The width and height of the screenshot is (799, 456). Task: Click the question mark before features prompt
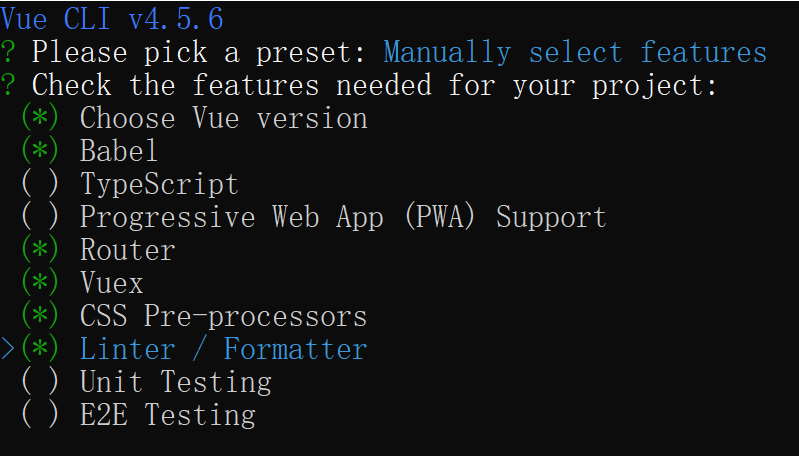pyautogui.click(x=8, y=85)
